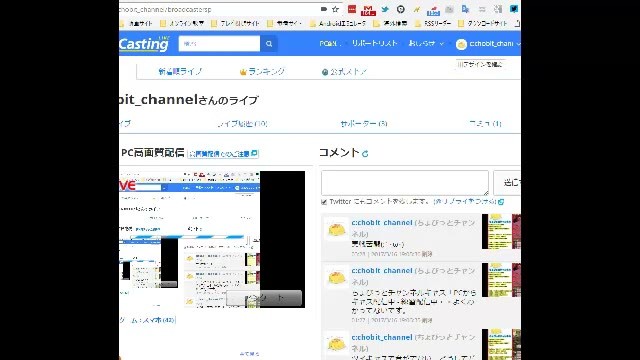The height and width of the screenshot is (360, 640).
Task: Open the 公式ストア page
Action: pos(344,72)
